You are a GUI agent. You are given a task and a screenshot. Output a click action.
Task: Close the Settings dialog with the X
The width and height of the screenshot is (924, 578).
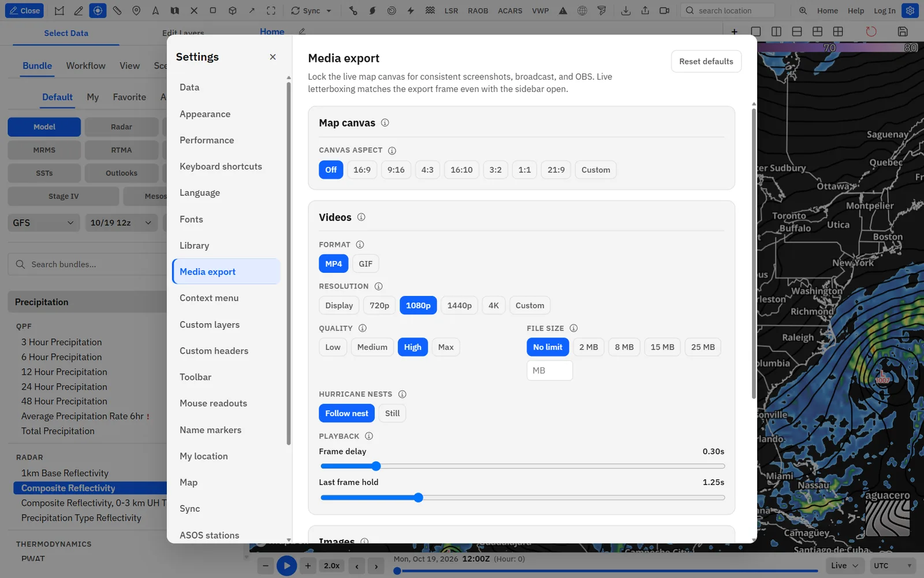point(273,57)
